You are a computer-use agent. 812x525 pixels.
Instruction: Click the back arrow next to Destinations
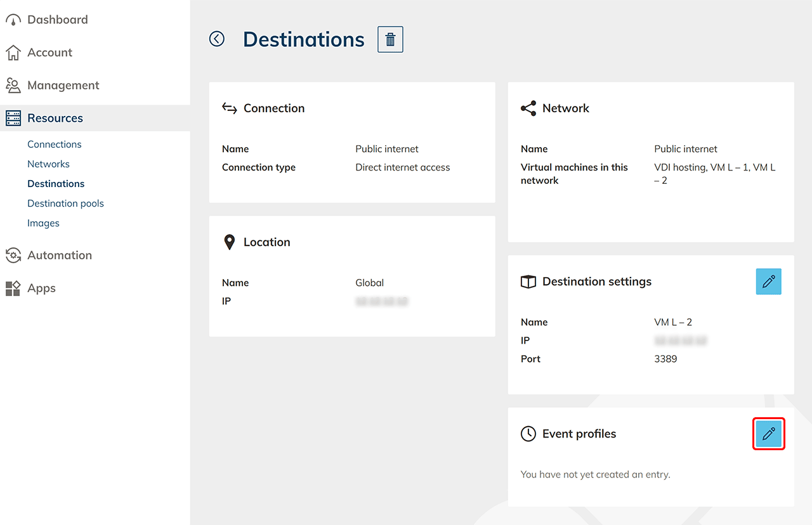(x=217, y=39)
